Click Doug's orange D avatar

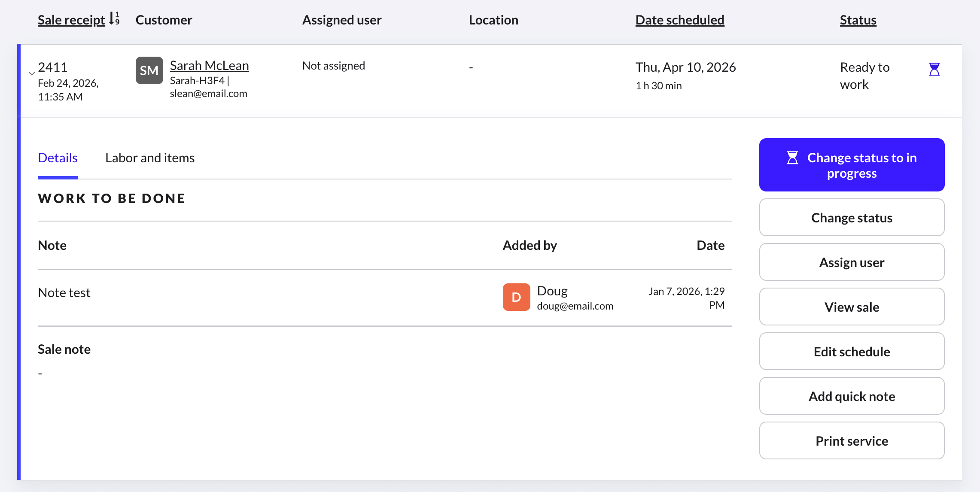[x=516, y=297]
